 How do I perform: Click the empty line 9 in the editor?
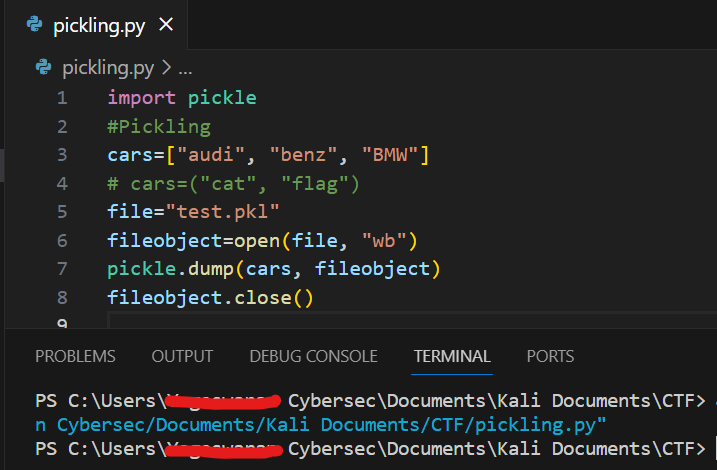coord(412,320)
